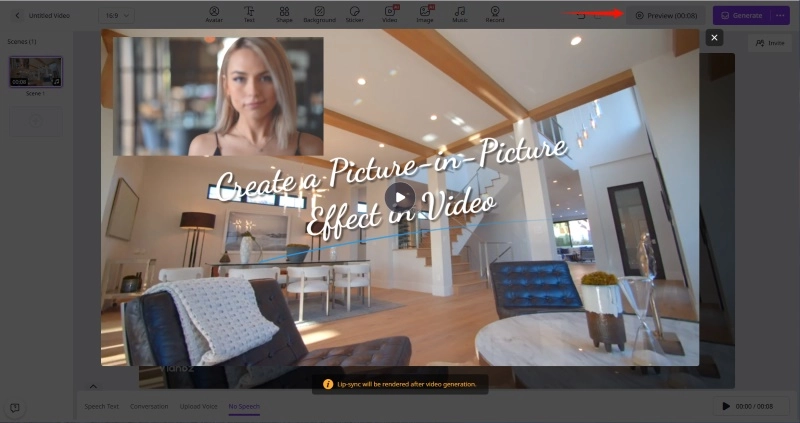Open the Text tool
Viewport: 800px width, 423px height.
tap(249, 14)
